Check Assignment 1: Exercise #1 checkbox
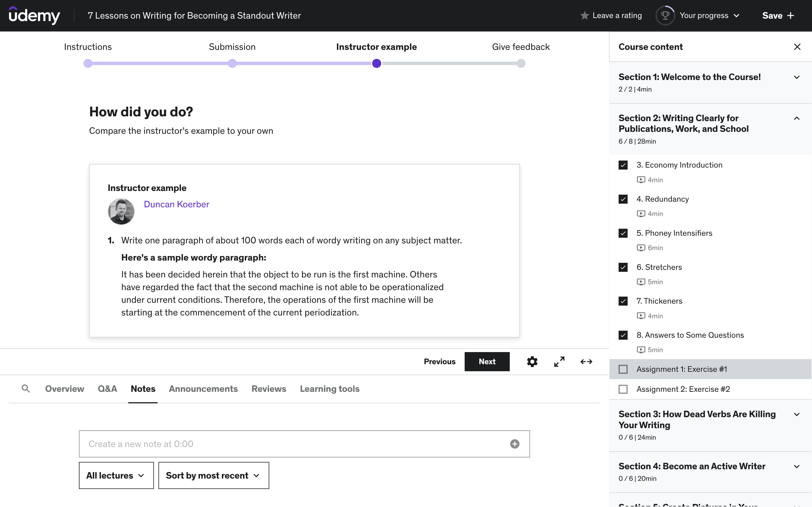812x507 pixels. 623,369
